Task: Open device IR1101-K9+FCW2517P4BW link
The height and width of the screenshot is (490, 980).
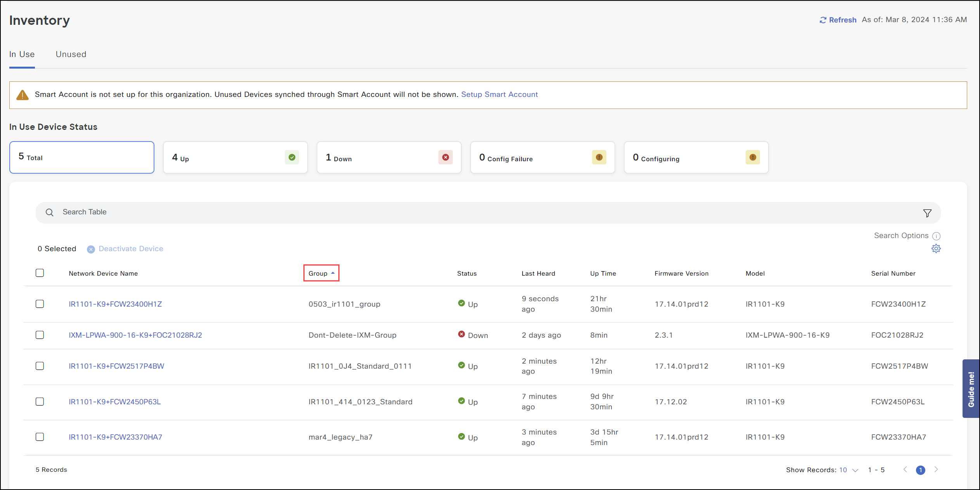Action: [x=116, y=366]
